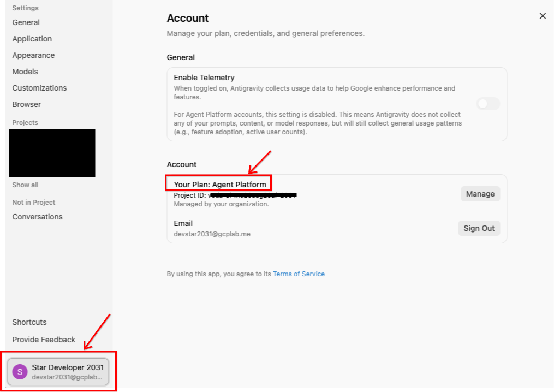
Task: Open Customizations settings section
Action: click(x=39, y=88)
